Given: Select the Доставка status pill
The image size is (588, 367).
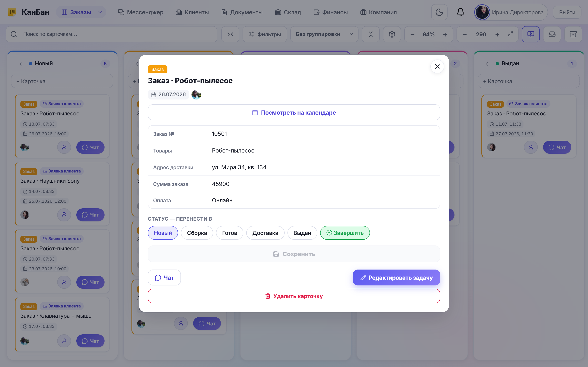Looking at the screenshot, I should click(x=265, y=233).
